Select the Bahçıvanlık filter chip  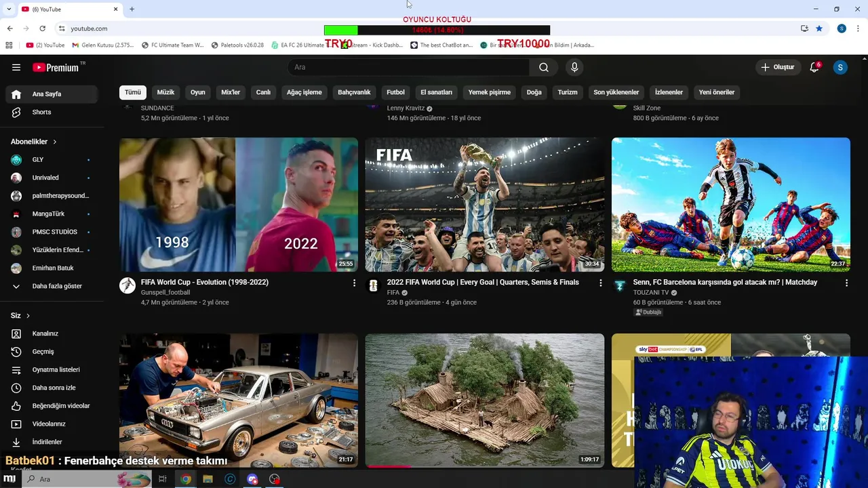[354, 92]
